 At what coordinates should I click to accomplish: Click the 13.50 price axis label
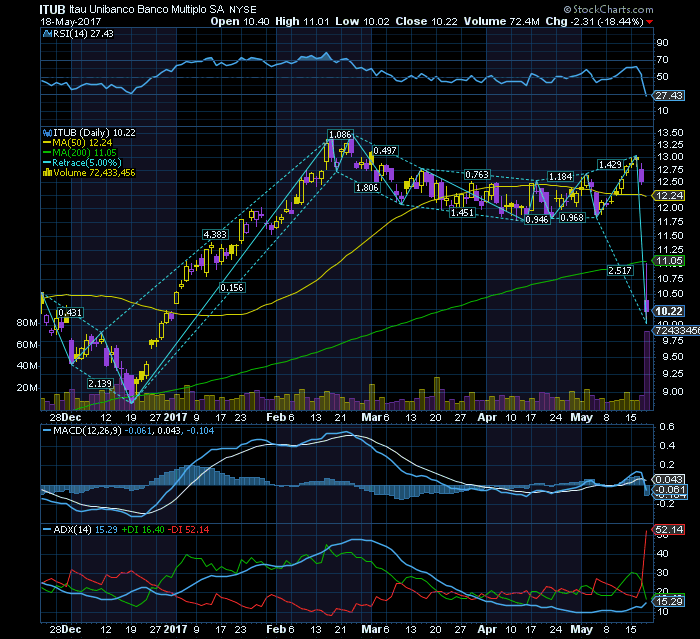tap(670, 133)
